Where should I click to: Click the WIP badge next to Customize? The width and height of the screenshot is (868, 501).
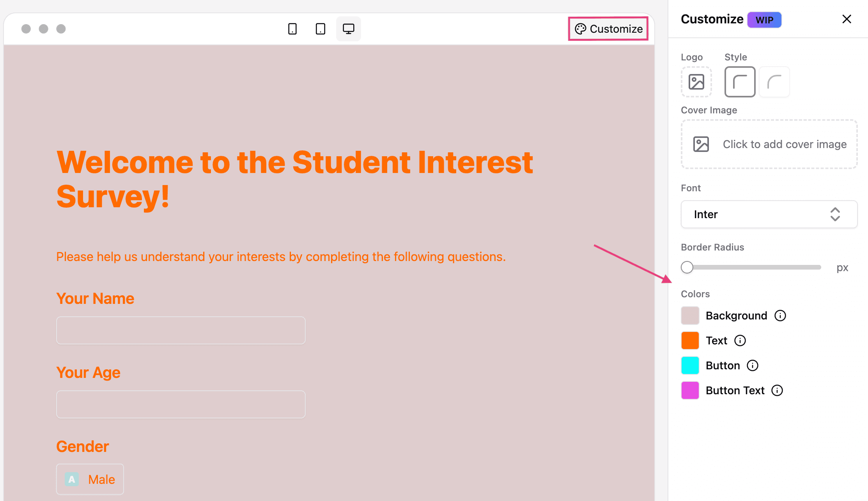point(764,19)
